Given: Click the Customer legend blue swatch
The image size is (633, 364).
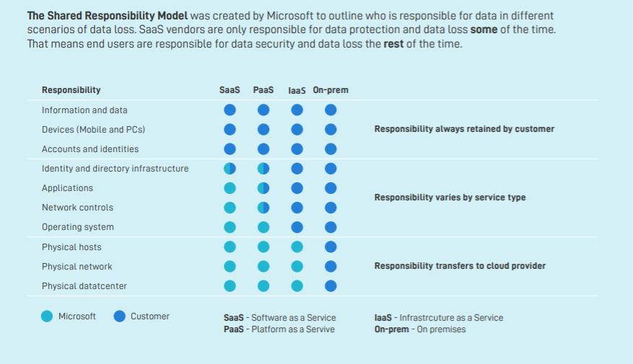Looking at the screenshot, I should click(120, 316).
